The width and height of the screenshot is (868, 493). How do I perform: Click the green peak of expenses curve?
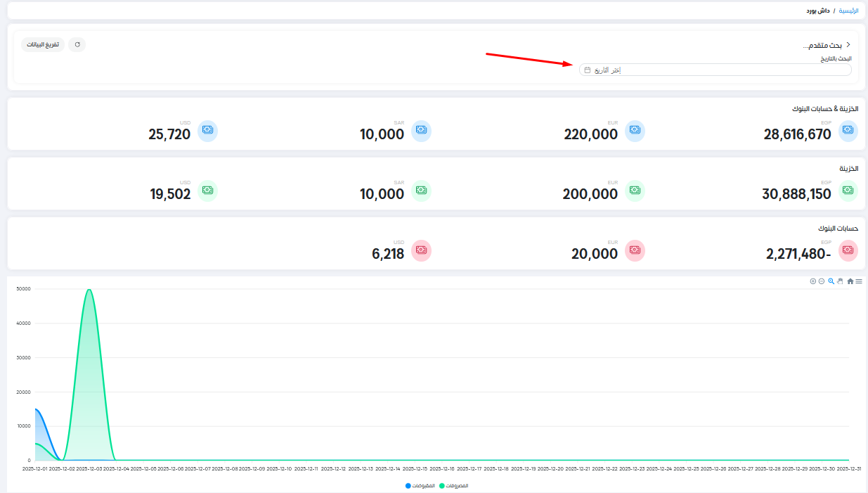pos(89,289)
